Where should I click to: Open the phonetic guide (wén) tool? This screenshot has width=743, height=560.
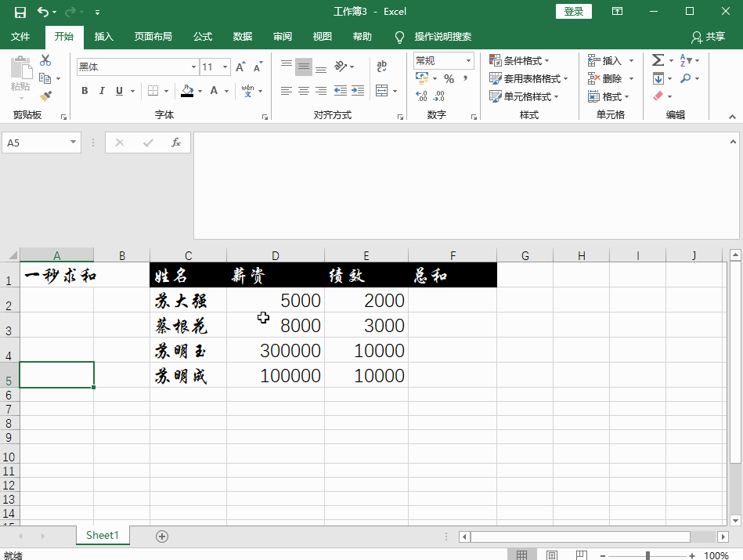coord(248,91)
